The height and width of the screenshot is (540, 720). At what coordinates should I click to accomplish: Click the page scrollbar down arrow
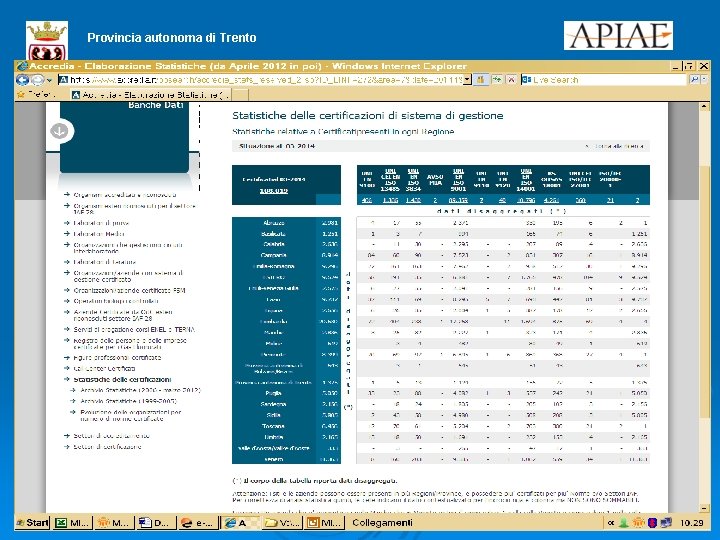coord(704,508)
